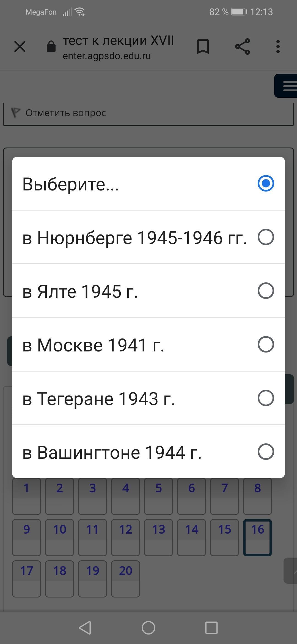
Task: Tap the share icon
Action: [243, 47]
